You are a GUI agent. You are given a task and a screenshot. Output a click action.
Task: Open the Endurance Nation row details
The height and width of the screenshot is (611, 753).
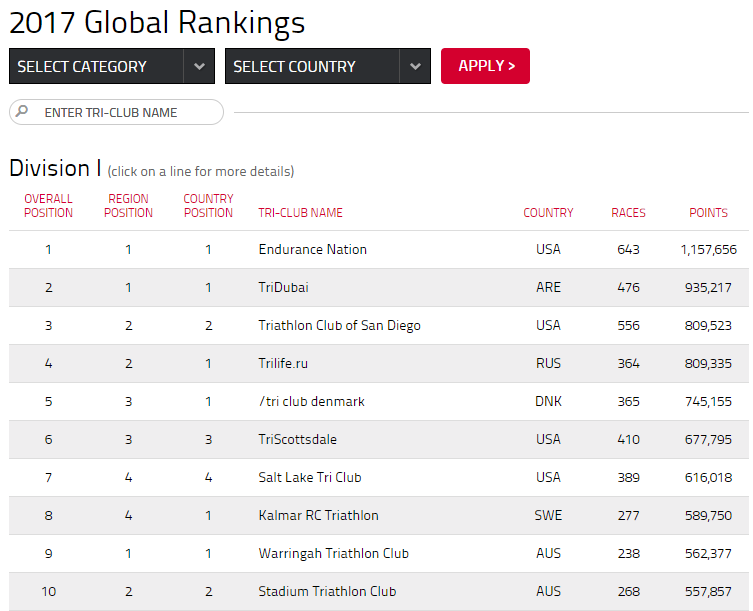pos(378,249)
